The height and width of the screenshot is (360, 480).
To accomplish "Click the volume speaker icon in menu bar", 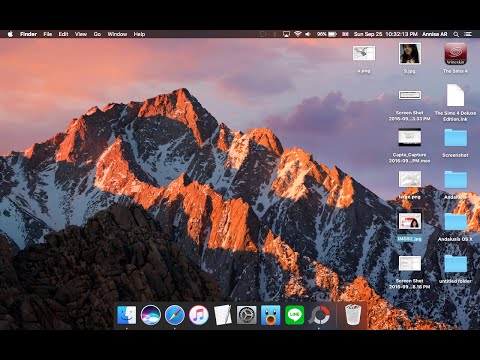I will coord(308,34).
